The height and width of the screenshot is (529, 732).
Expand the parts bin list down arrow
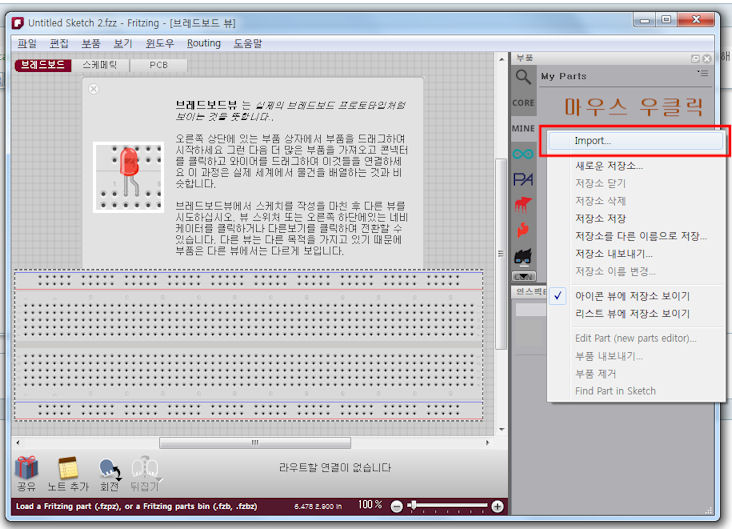[x=523, y=276]
